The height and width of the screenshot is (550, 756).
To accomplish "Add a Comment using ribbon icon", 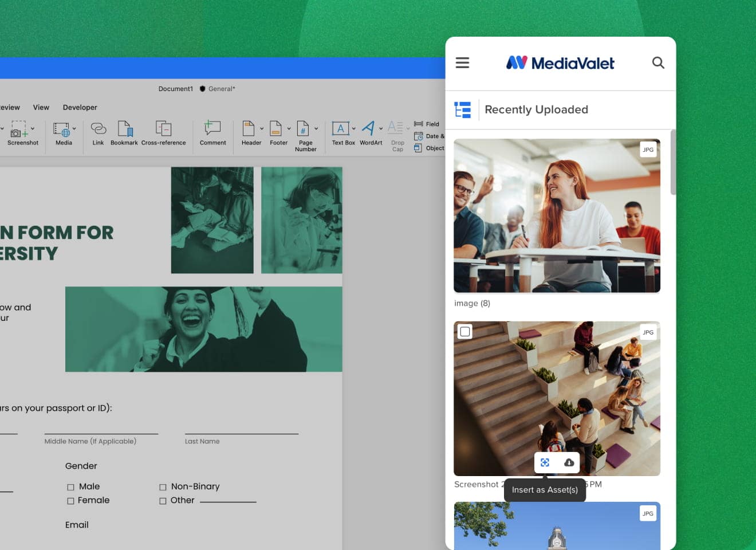I will click(x=212, y=128).
